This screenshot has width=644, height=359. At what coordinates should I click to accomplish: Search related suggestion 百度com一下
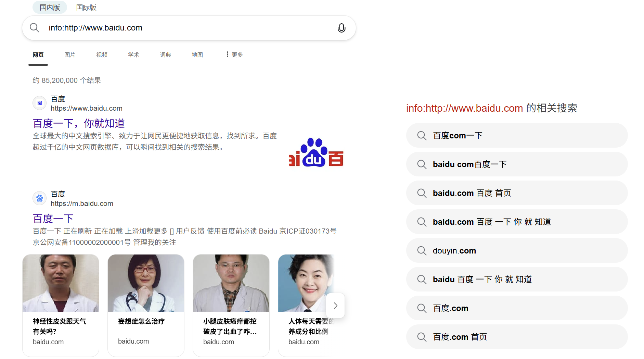[x=517, y=136]
